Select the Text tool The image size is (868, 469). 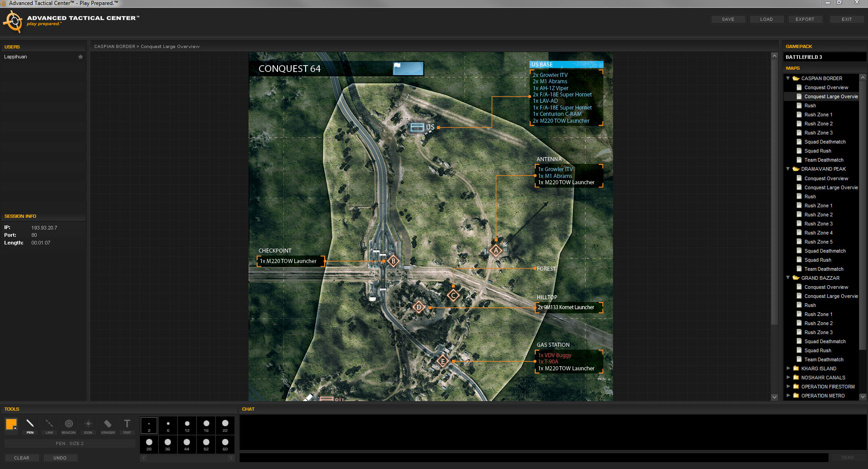127,426
